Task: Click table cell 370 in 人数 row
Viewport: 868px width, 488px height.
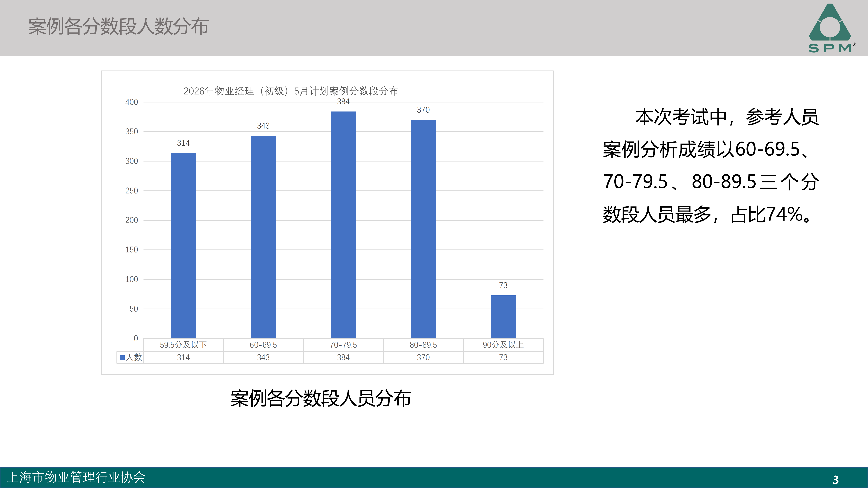Action: (423, 357)
